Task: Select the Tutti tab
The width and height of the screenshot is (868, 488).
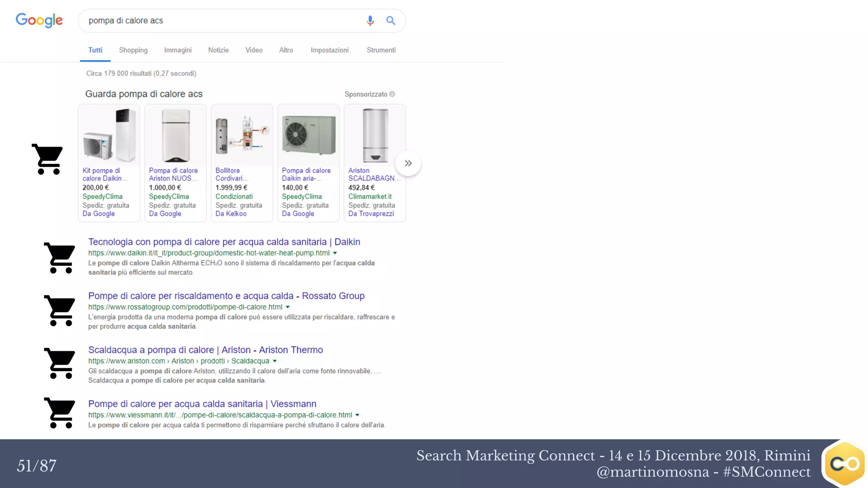Action: [95, 50]
